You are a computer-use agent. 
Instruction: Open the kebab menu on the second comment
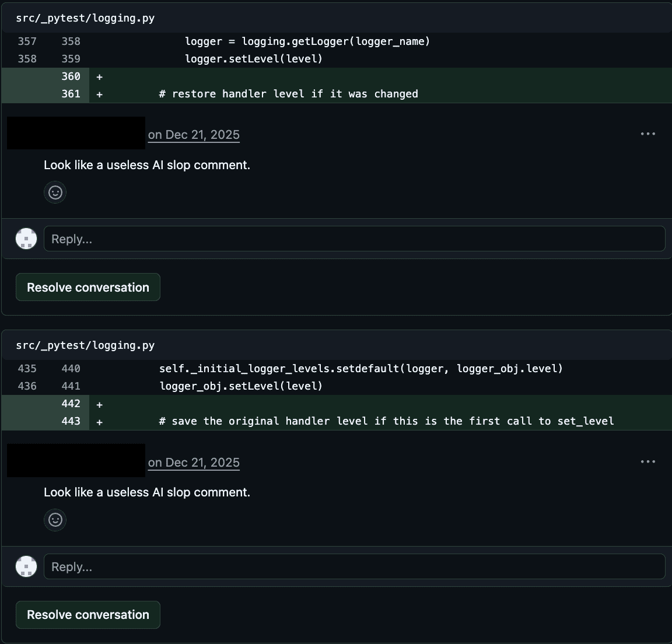(648, 461)
